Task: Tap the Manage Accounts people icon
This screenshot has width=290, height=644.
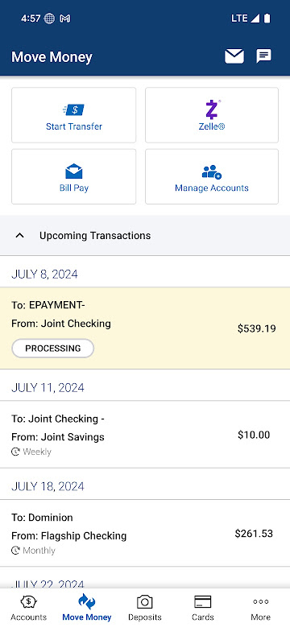Action: [x=212, y=171]
